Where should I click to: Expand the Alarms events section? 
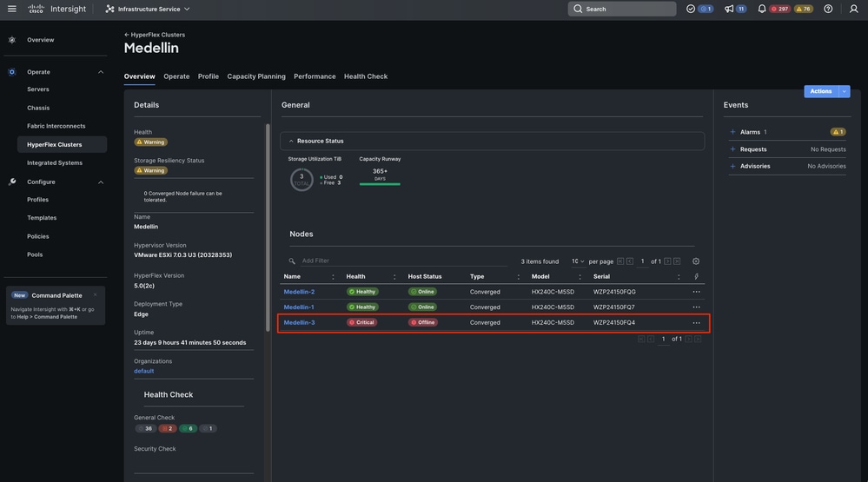(x=732, y=132)
